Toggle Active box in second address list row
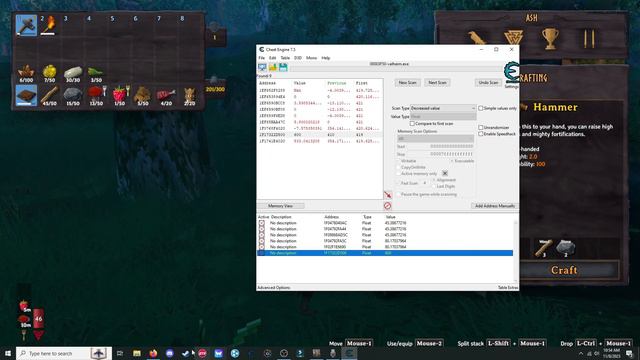 point(262,229)
